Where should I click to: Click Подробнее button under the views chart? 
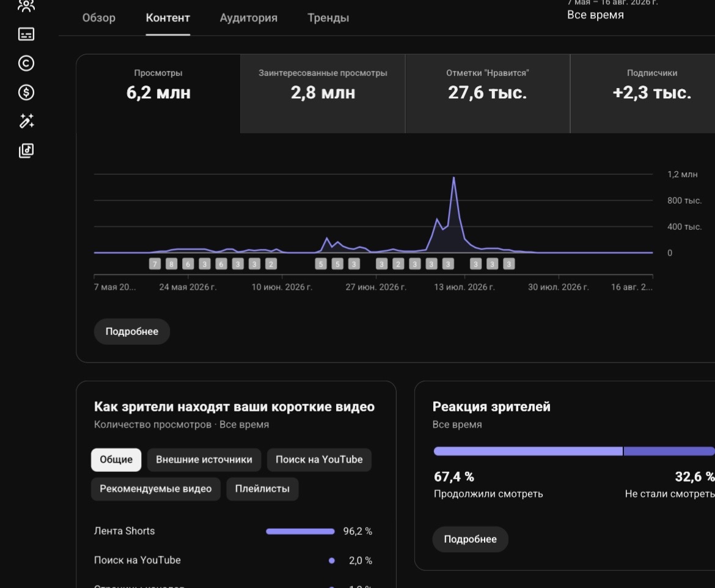coord(132,331)
